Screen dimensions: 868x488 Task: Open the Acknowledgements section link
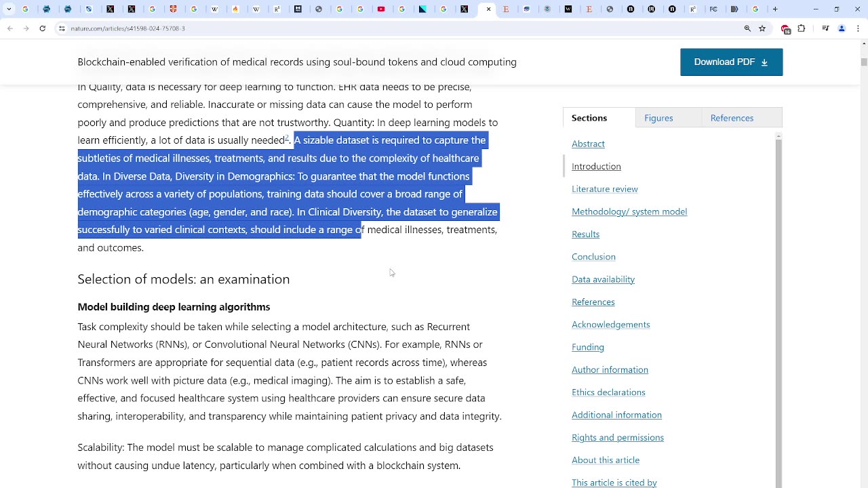(x=610, y=325)
